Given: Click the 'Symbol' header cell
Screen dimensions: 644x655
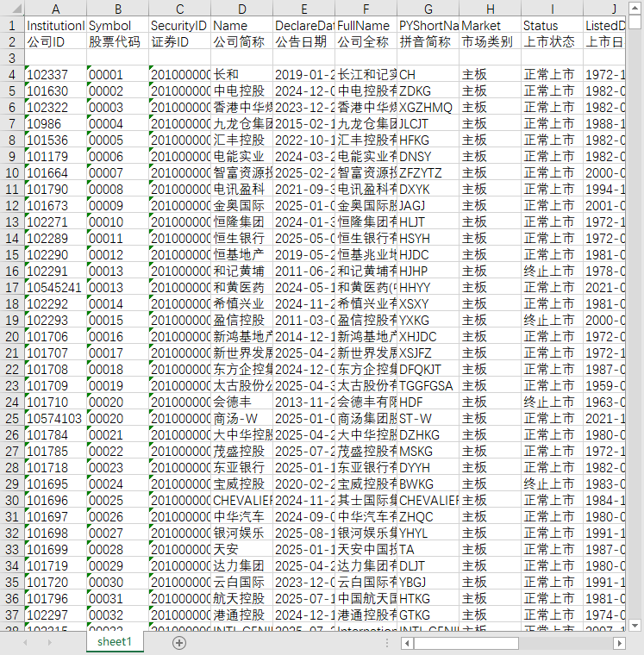Looking at the screenshot, I should pyautogui.click(x=118, y=26).
